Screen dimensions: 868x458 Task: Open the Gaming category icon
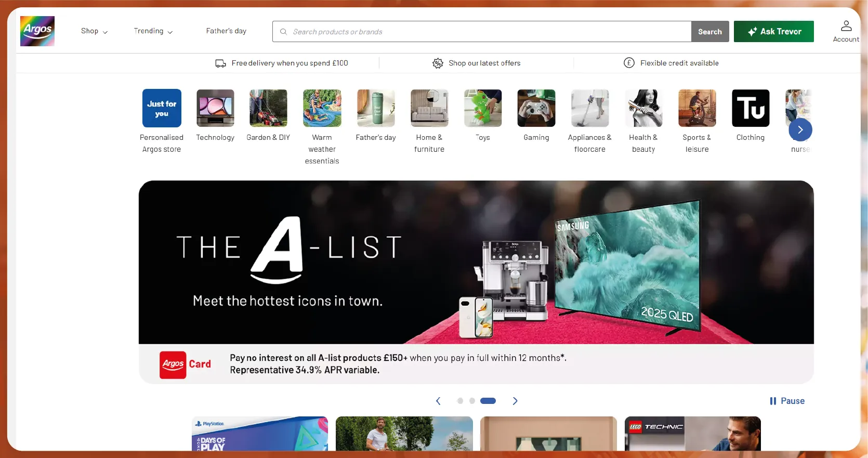(x=536, y=108)
